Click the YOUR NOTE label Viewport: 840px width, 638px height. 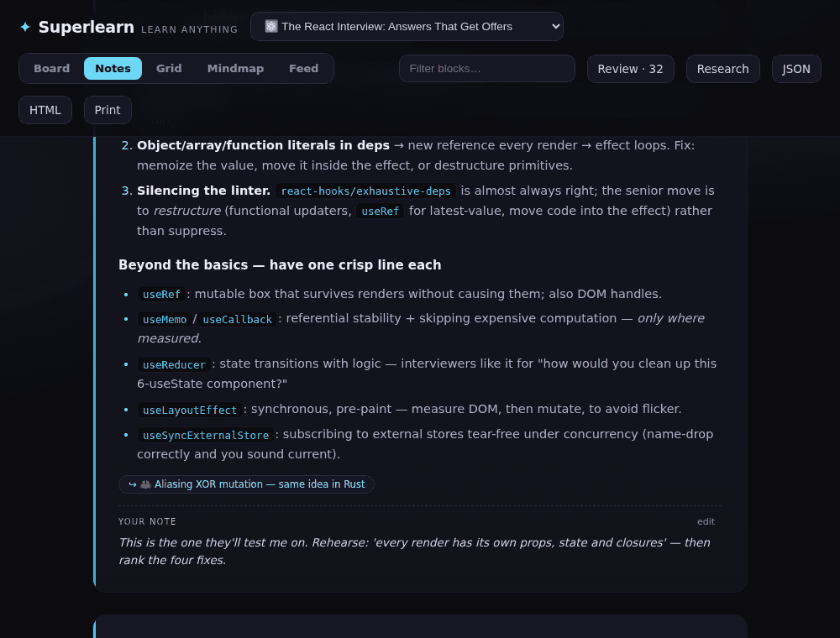[x=147, y=521]
